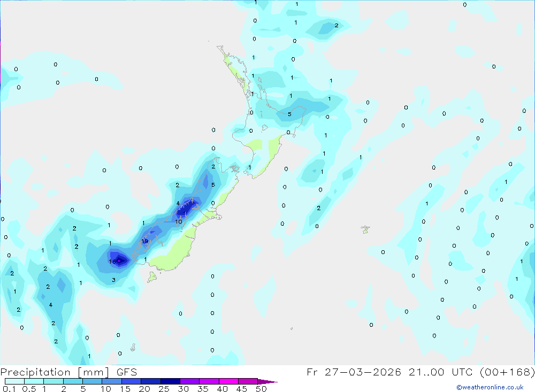Viewport: 535px width, 392px height.
Task: Pick the 10–15 mm legend color swatch
Action: pyautogui.click(x=112, y=381)
